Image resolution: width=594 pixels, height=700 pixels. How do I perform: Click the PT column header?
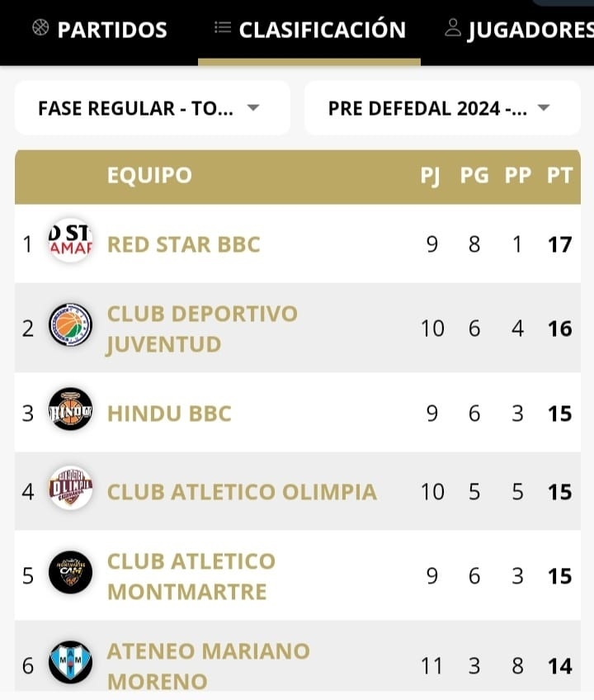point(559,176)
